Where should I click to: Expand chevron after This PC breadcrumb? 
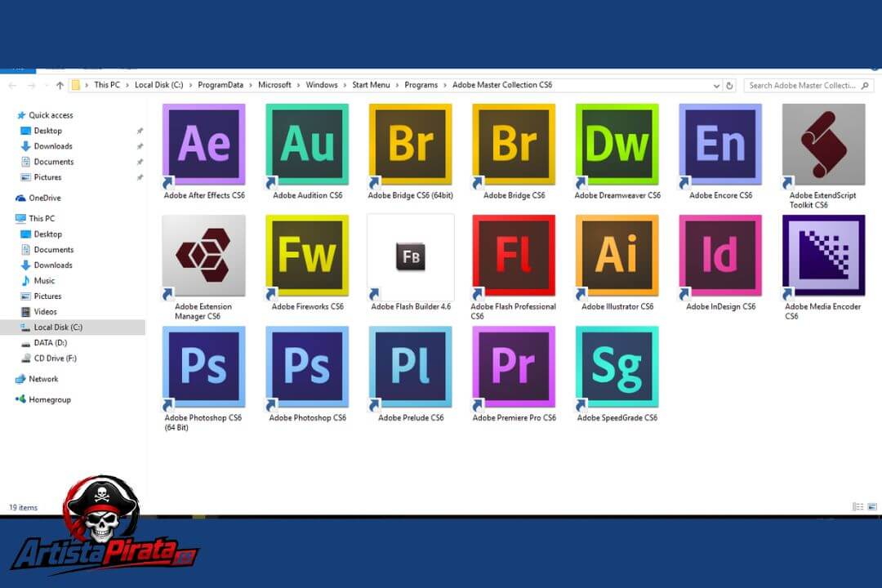click(x=127, y=85)
